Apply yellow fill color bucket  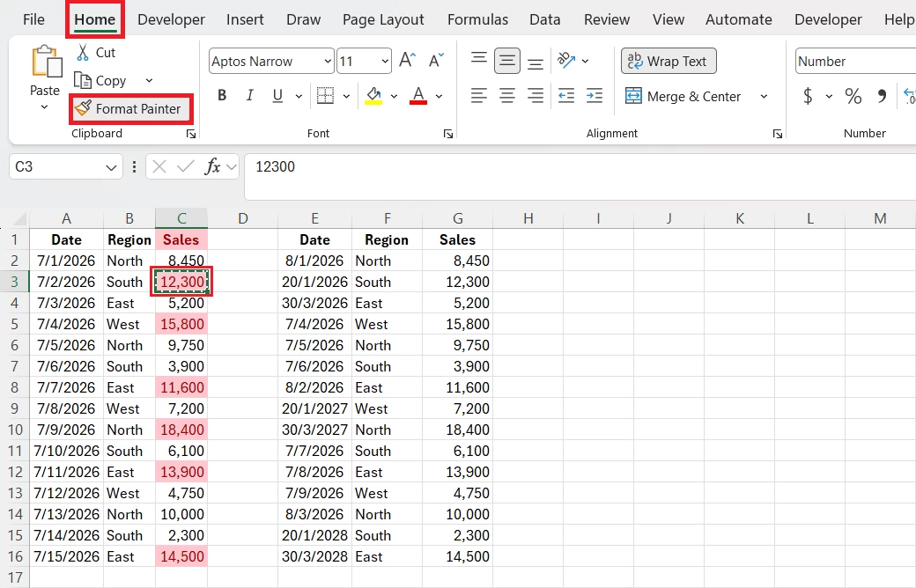click(373, 95)
